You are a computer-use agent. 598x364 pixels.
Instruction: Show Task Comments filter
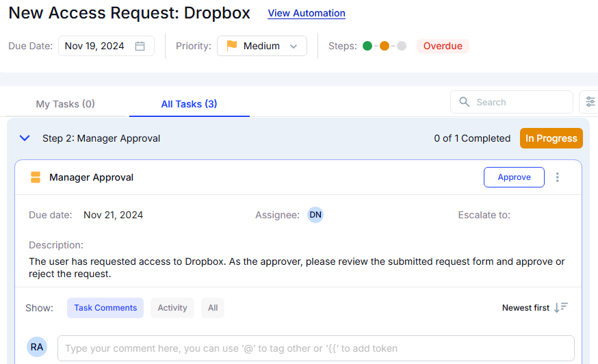pyautogui.click(x=105, y=308)
